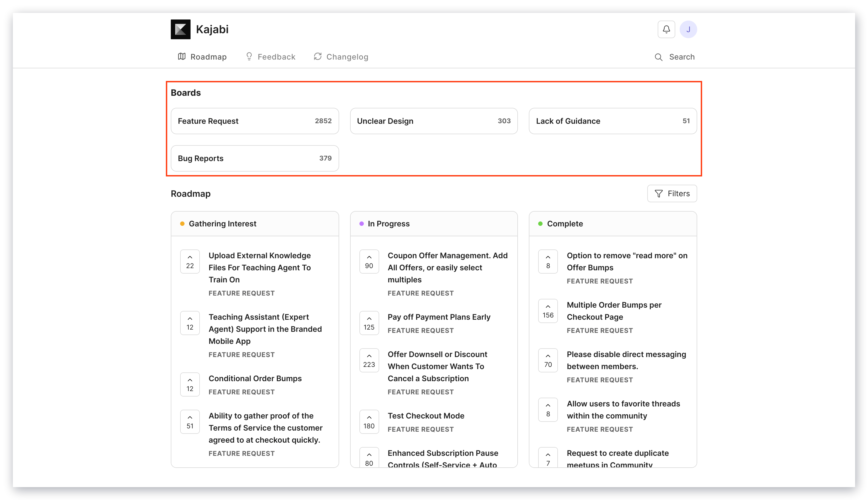Upvote Allow users to favorite threads
868x500 pixels.
pyautogui.click(x=548, y=410)
